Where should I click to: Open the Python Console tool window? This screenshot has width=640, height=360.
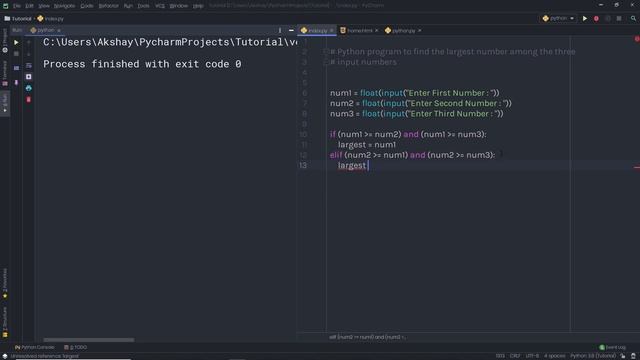click(x=35, y=347)
